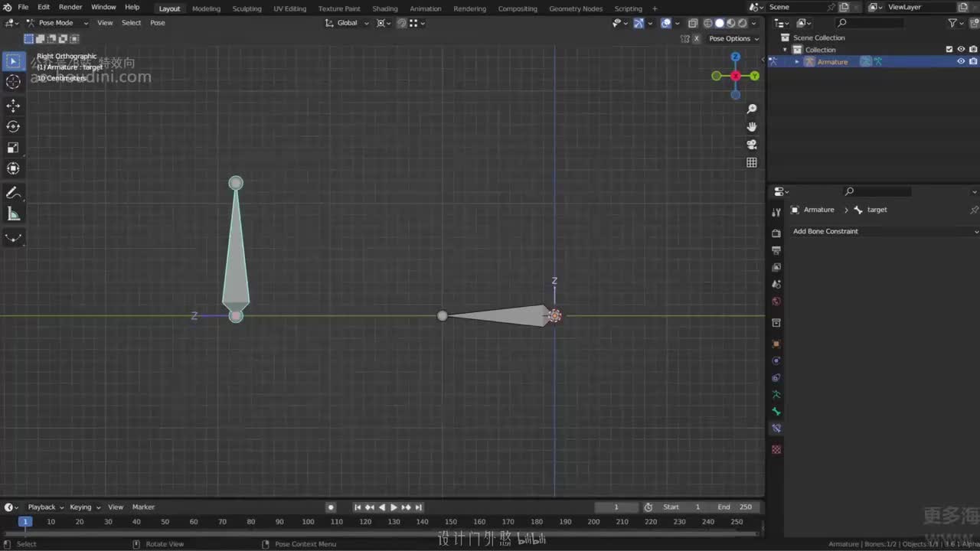Expand the Pose Options popover
Screen dimensions: 980x551
733,38
